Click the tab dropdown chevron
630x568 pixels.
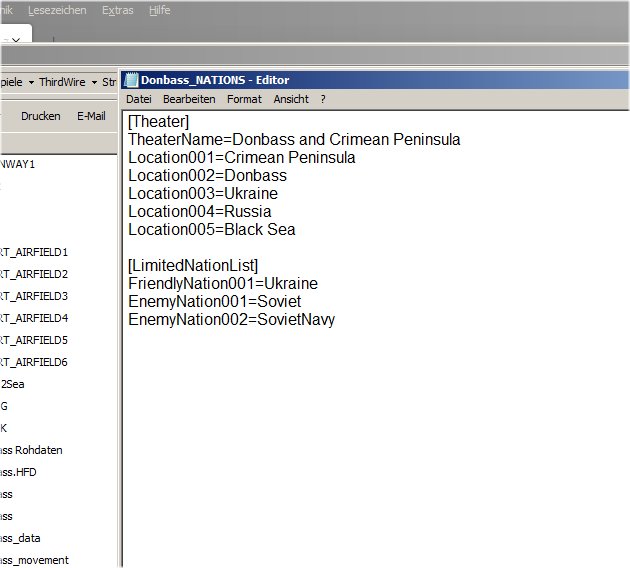click(16, 40)
